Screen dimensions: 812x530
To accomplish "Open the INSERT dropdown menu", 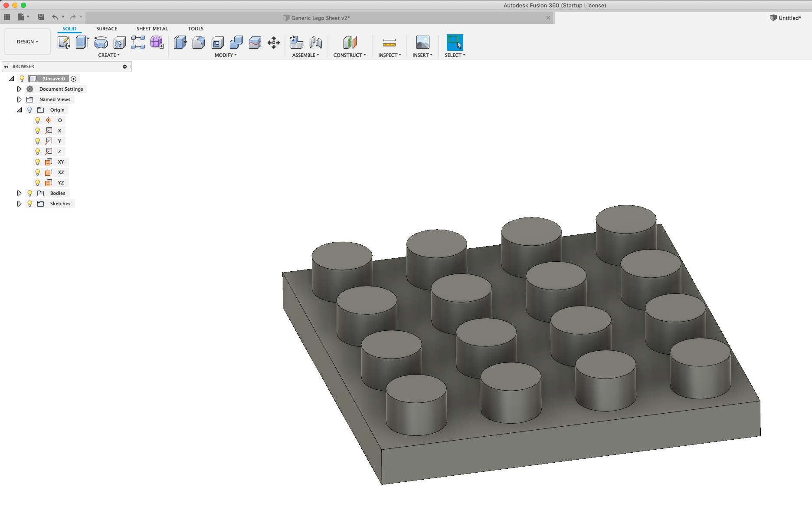I will (422, 55).
